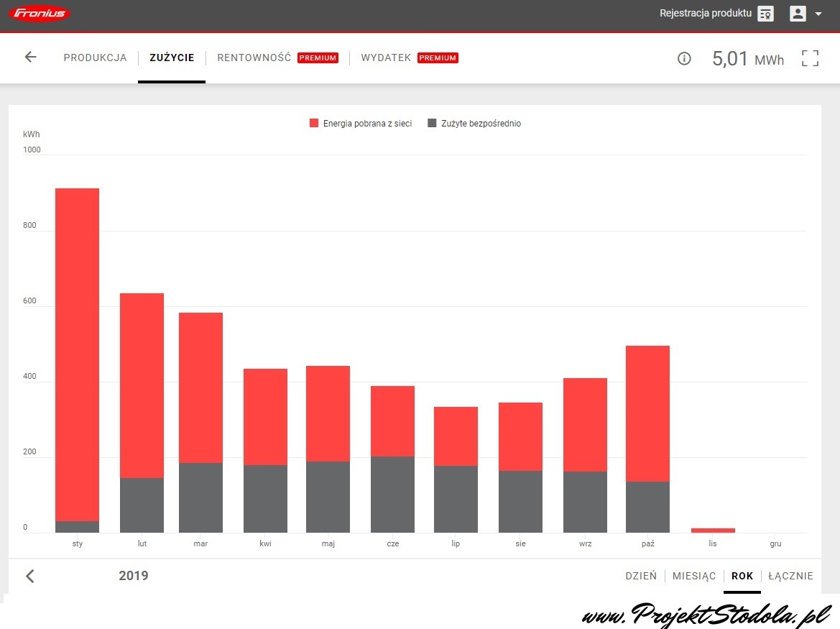
Task: Toggle Energia pobrana z sieci legend
Action: (x=361, y=124)
